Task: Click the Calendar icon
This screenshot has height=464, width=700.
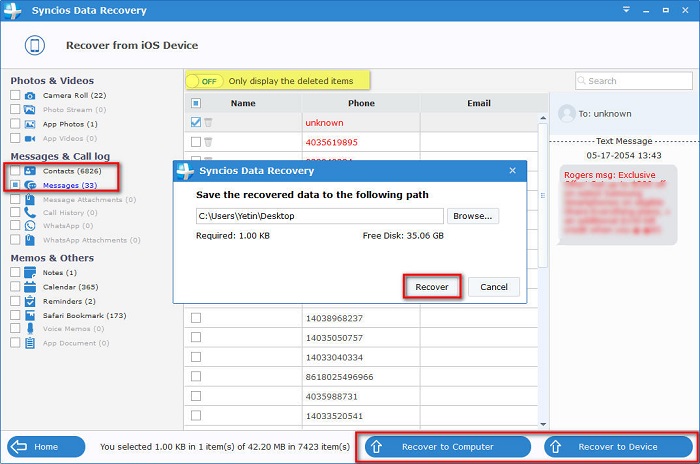Action: (30, 287)
